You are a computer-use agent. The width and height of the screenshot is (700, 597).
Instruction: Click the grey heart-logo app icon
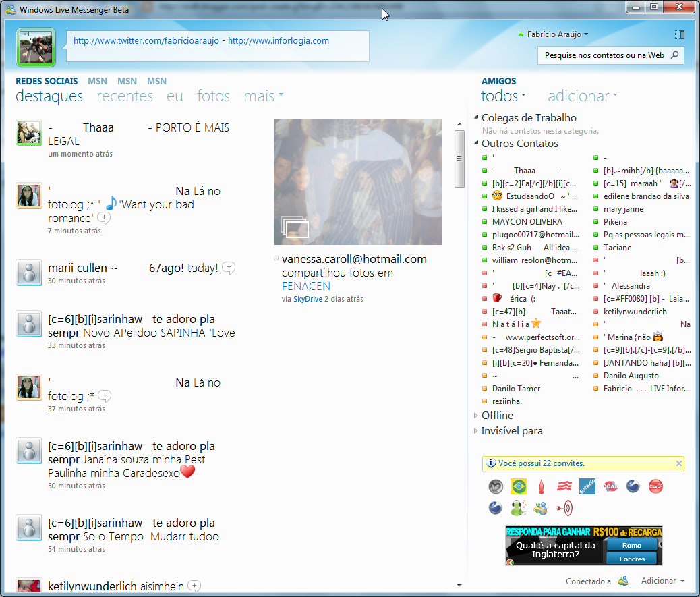[x=496, y=486]
